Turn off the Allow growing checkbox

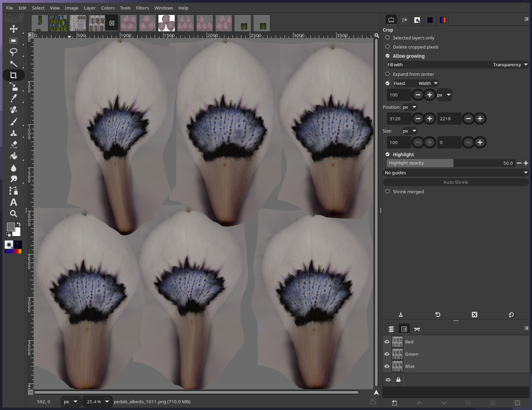[x=388, y=56]
